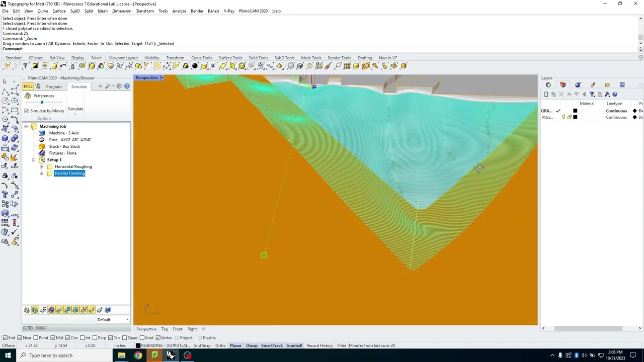The height and width of the screenshot is (362, 644).
Task: Click the Layers panel help icon
Action: pos(614,94)
